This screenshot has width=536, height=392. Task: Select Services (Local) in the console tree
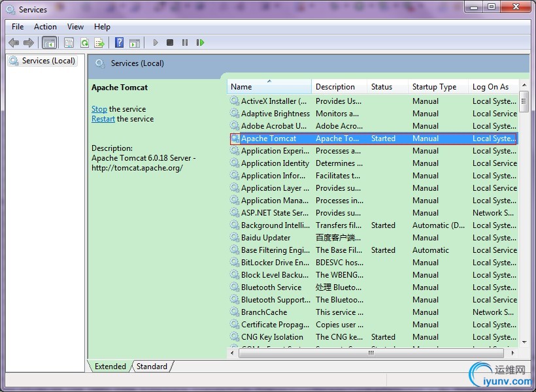pos(42,61)
